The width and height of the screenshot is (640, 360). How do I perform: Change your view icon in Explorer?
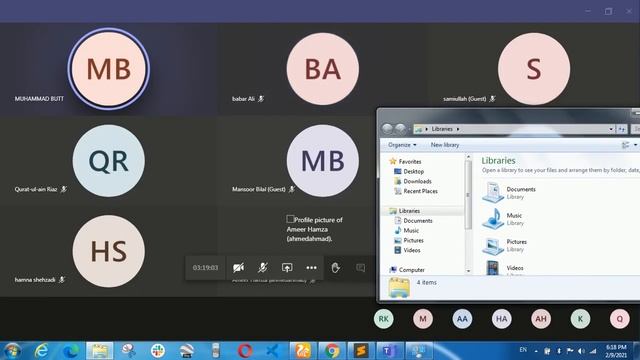click(625, 145)
